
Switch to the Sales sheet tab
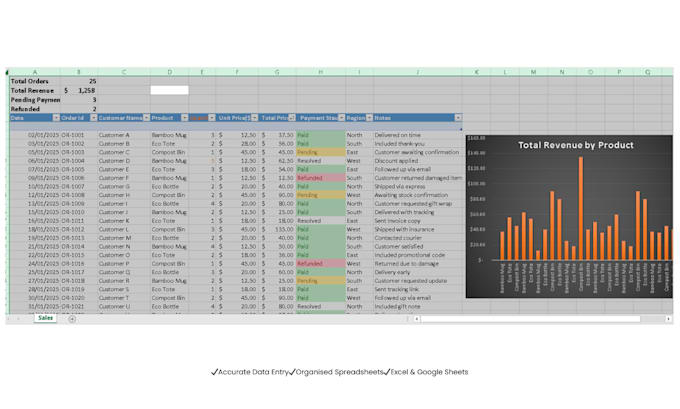click(x=45, y=318)
